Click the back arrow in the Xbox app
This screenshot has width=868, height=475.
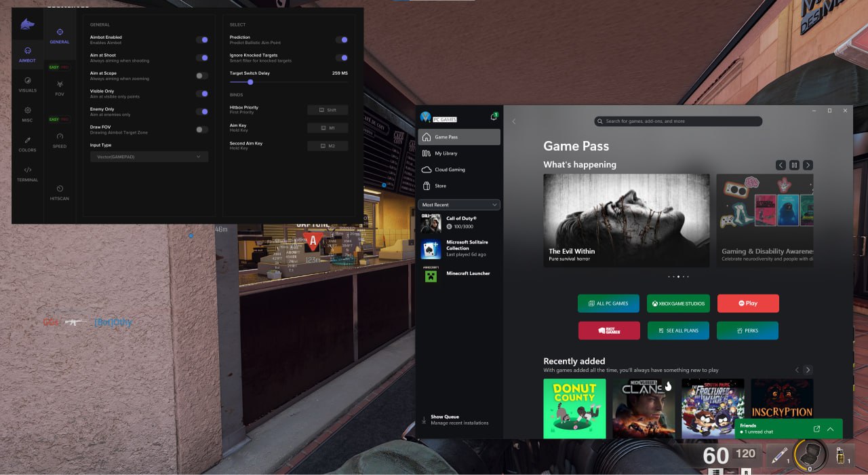click(514, 121)
